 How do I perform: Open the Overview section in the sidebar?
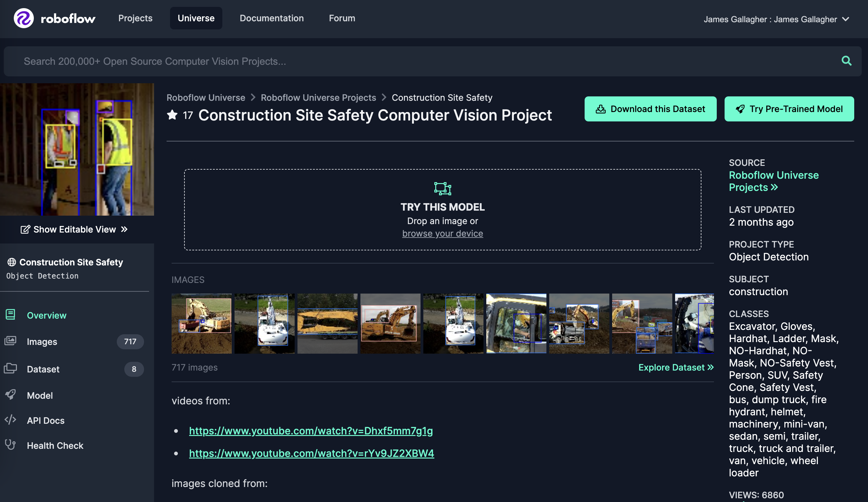[x=46, y=315]
